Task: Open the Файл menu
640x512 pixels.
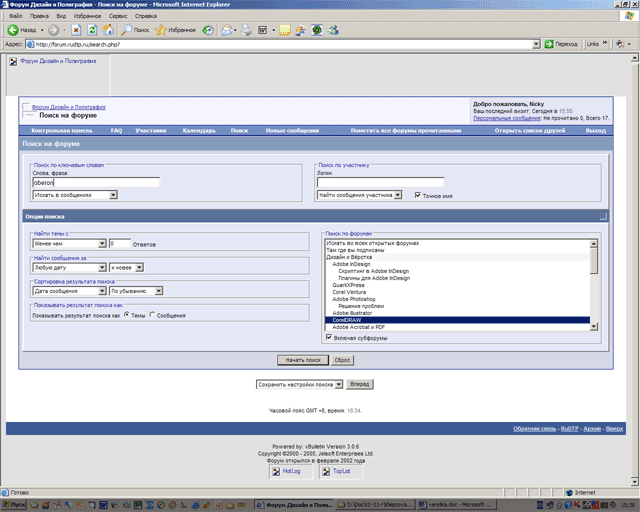Action: click(16, 16)
